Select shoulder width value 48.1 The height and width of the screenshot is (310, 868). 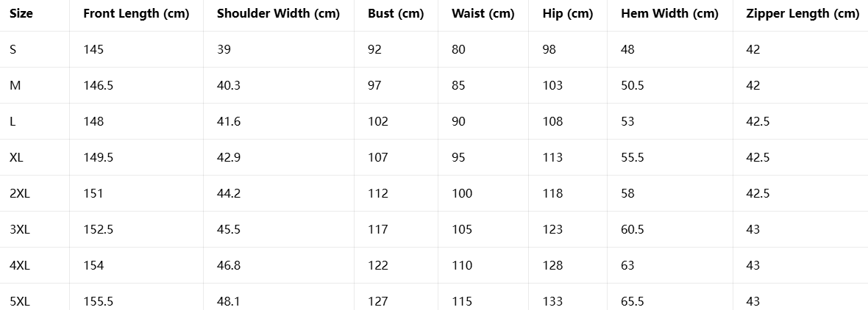(229, 301)
